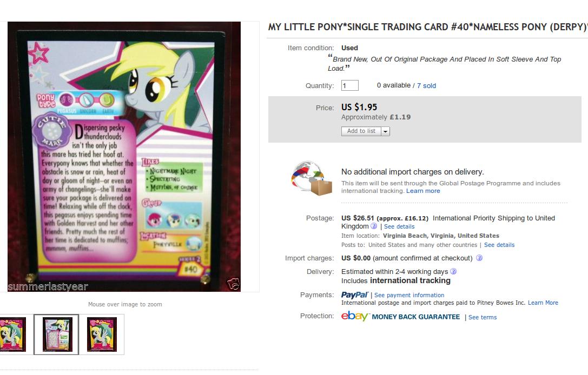Select the first card thumbnail image
The image size is (588, 375).
click(13, 334)
